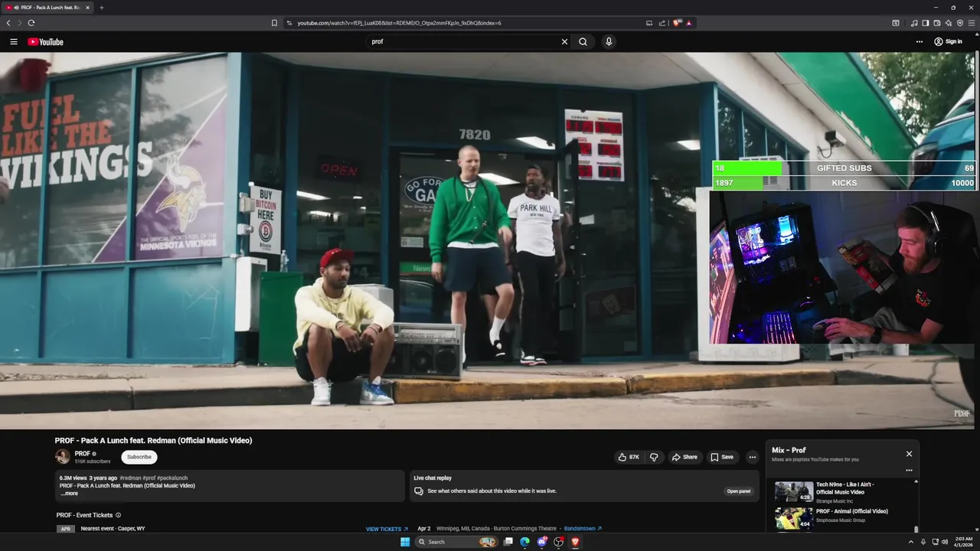Clear the search box with the X
980x551 pixels.
565,42
